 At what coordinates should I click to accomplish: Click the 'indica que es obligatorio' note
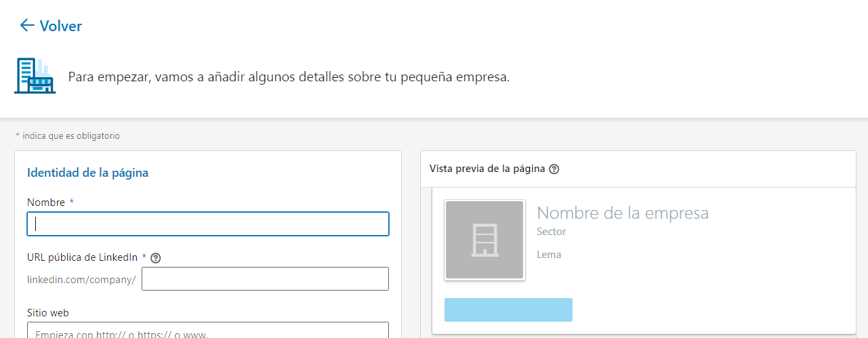pyautogui.click(x=70, y=136)
